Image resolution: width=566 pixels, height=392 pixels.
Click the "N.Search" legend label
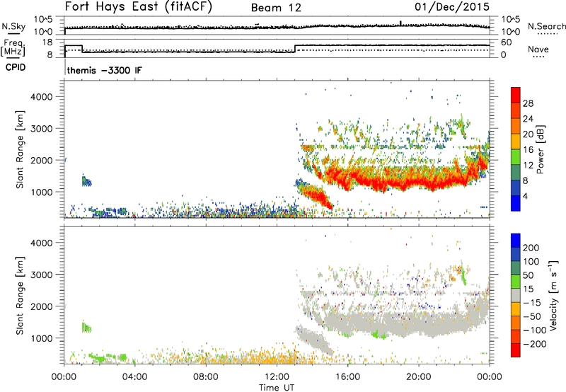point(547,26)
